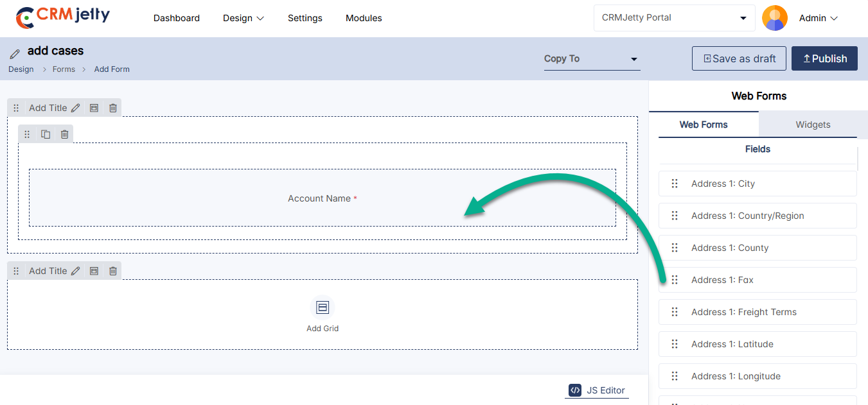Click the pencil edit icon on first Add Title
This screenshot has width=868, height=405.
[x=76, y=108]
